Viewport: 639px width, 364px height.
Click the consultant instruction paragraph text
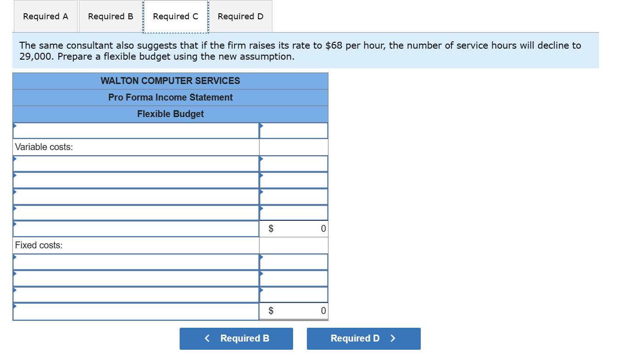[300, 51]
